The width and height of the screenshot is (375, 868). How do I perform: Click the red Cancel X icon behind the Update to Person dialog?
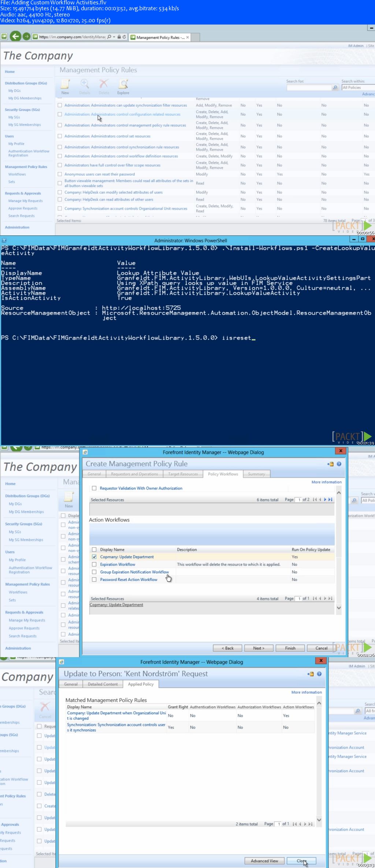(x=45, y=707)
